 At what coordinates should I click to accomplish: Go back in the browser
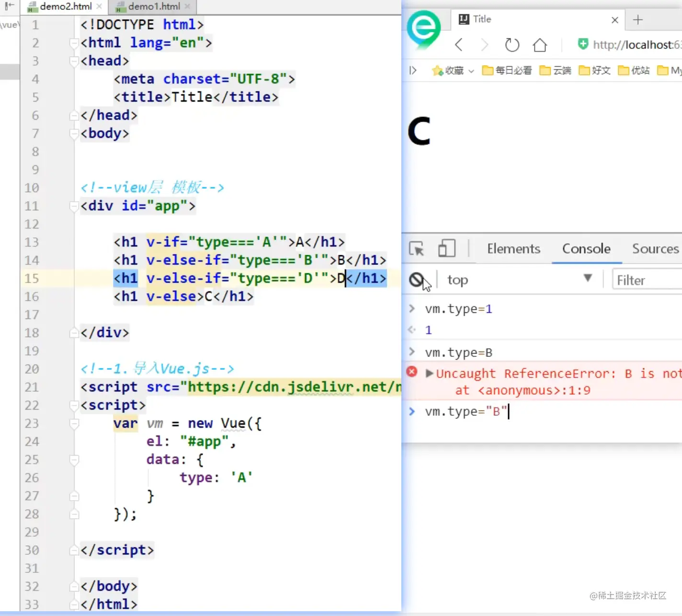[x=459, y=45]
